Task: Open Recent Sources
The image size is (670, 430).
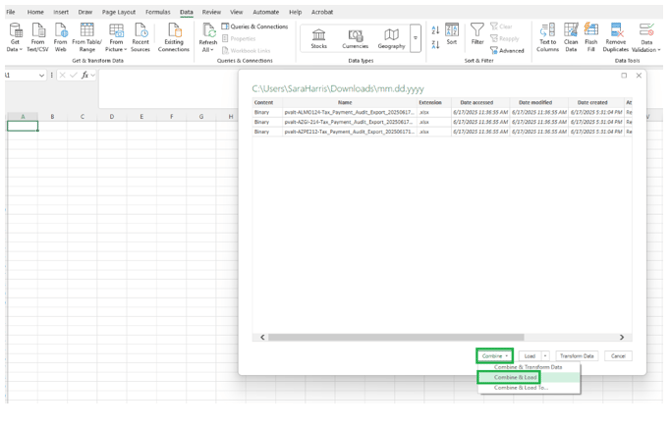Action: [140, 38]
